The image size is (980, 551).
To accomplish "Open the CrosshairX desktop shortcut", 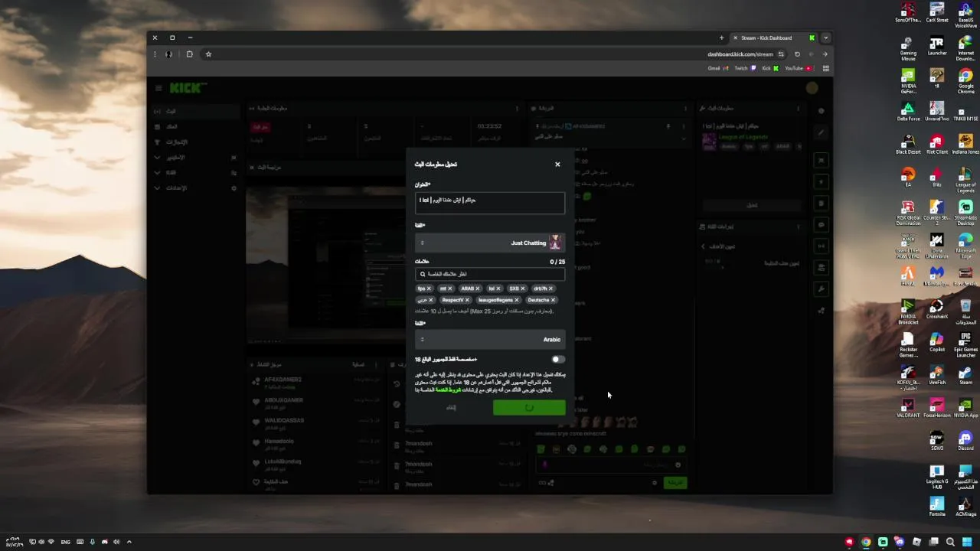I will pyautogui.click(x=936, y=309).
